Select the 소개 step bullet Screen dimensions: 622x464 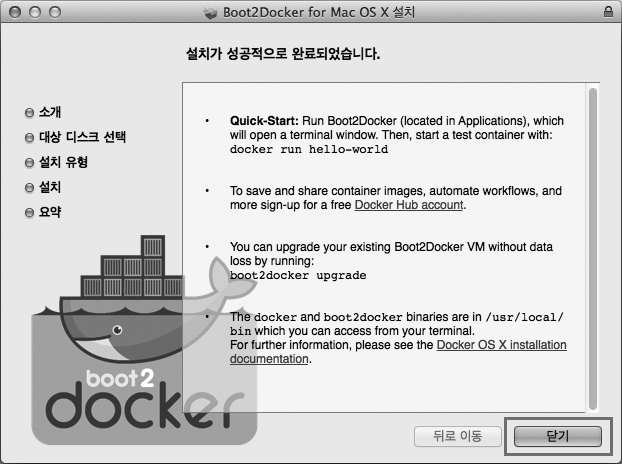pyautogui.click(x=29, y=113)
